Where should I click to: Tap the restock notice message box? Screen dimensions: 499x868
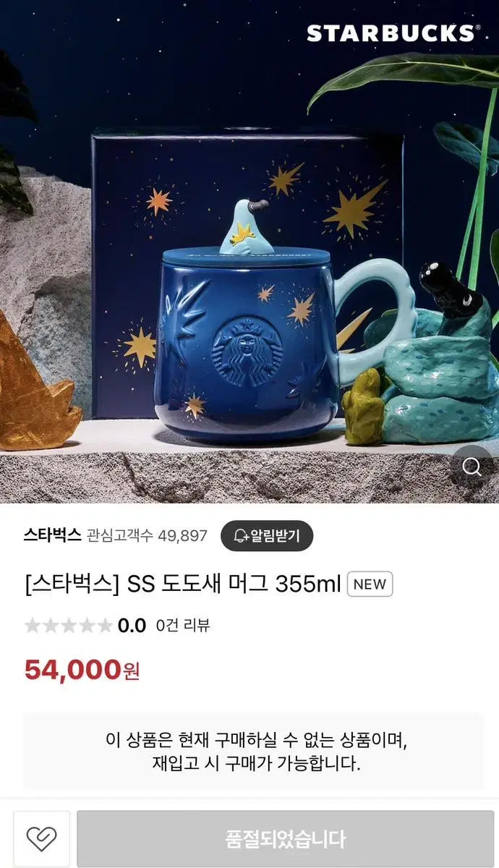pyautogui.click(x=253, y=752)
